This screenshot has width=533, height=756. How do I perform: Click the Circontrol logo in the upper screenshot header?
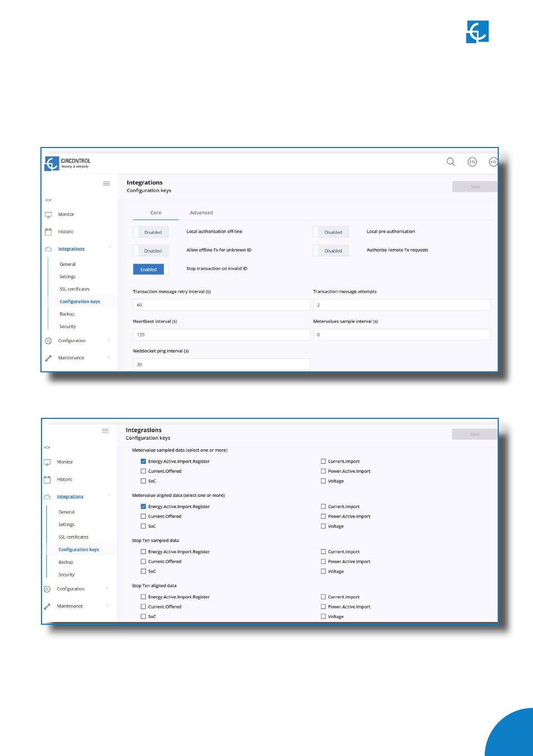pos(68,163)
